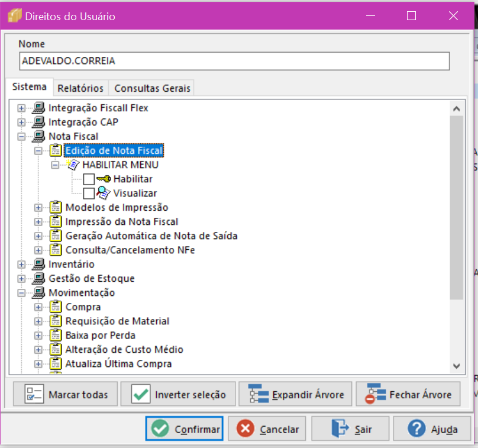Click the computer icon beside Nota Fiscal
The image size is (478, 448).
pyautogui.click(x=38, y=136)
